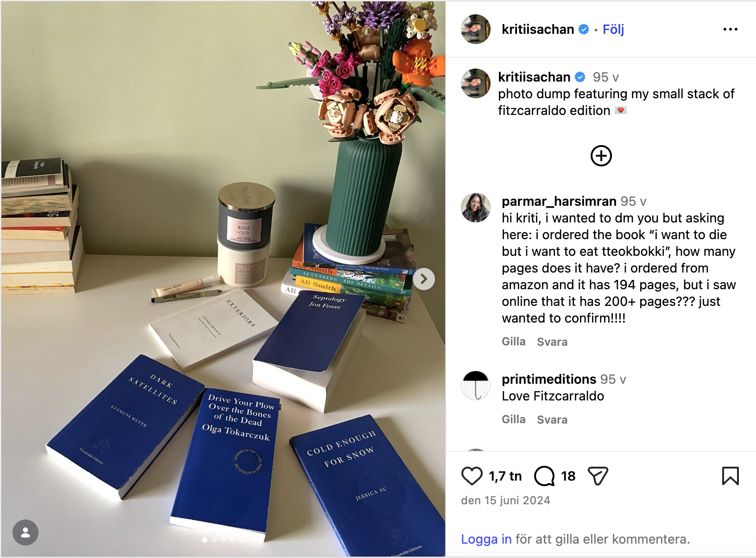Like the printimeditions comment via Gilla
The height and width of the screenshot is (558, 756).
pyautogui.click(x=514, y=419)
